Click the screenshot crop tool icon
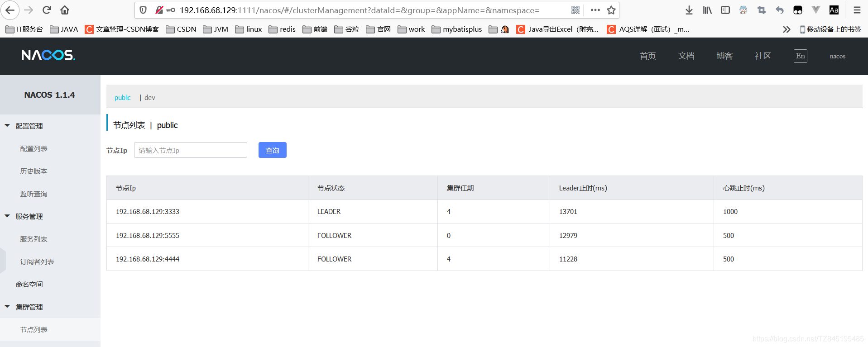The image size is (868, 347). click(762, 10)
